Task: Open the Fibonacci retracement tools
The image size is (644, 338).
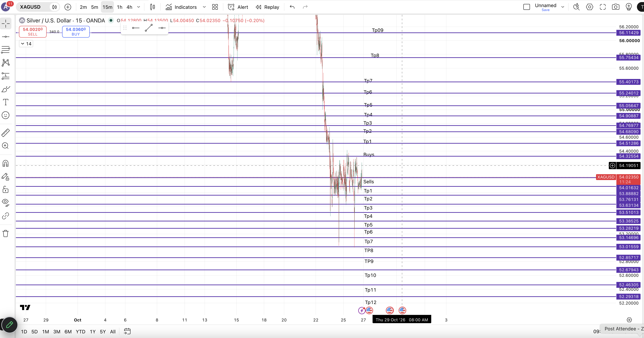Action: [x=6, y=49]
